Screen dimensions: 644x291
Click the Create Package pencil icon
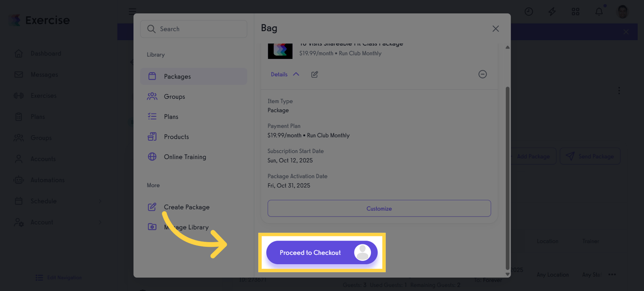[x=152, y=207]
